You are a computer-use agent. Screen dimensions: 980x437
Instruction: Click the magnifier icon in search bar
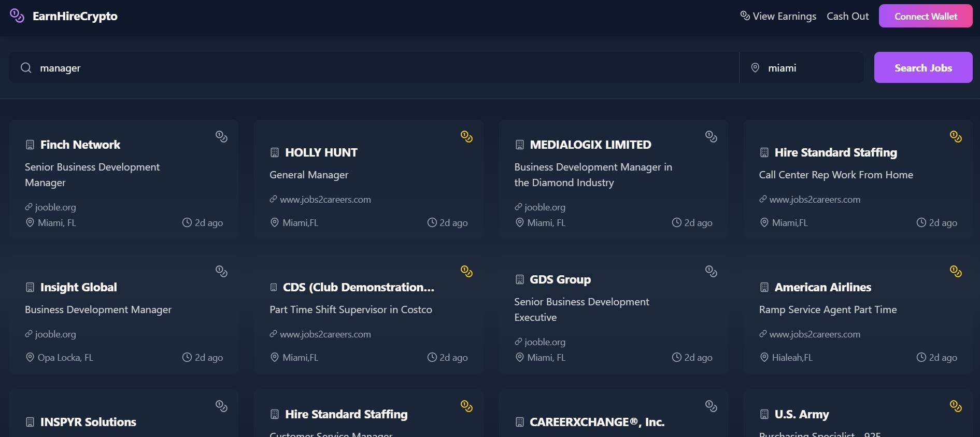click(x=26, y=68)
